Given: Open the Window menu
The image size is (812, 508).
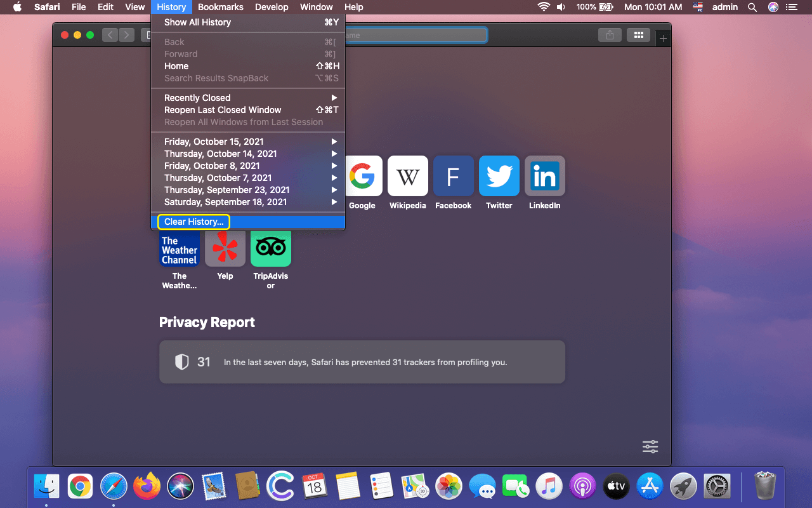Looking at the screenshot, I should pyautogui.click(x=317, y=7).
